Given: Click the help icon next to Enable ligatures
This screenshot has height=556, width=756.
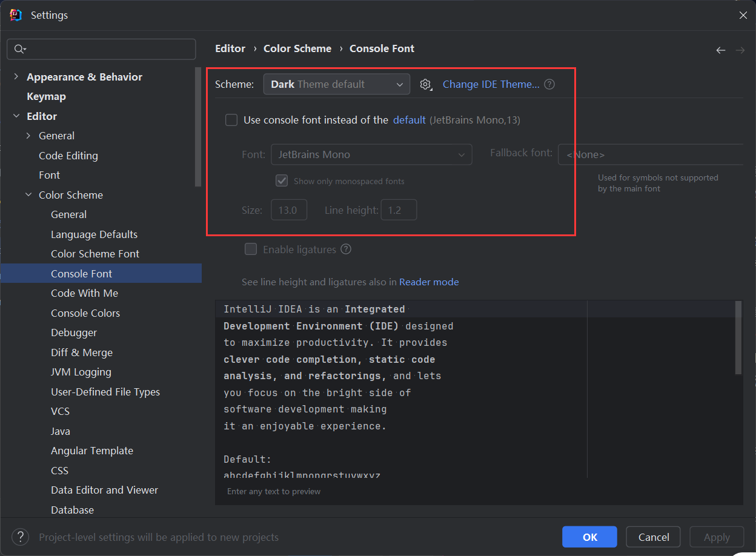Looking at the screenshot, I should pyautogui.click(x=346, y=249).
